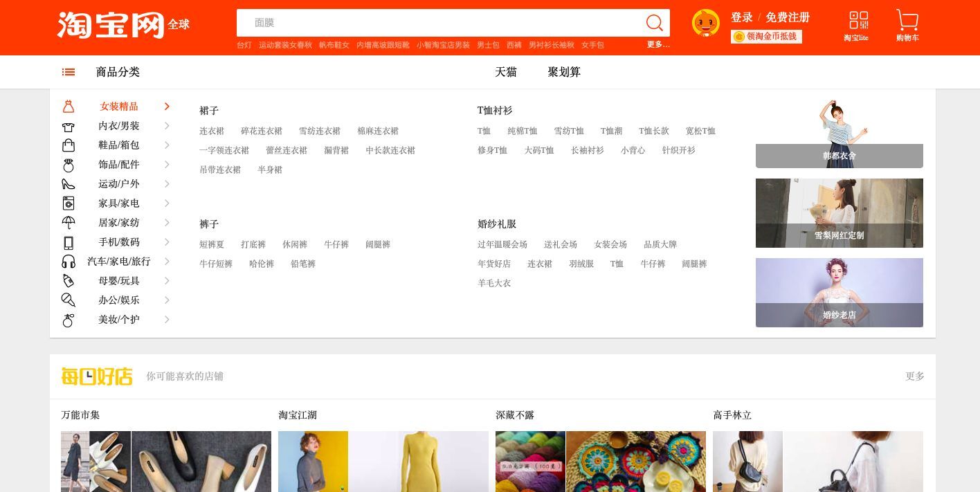This screenshot has height=492, width=980.
Task: Expand the 美妆/个护 category arrow
Action: [x=167, y=319]
